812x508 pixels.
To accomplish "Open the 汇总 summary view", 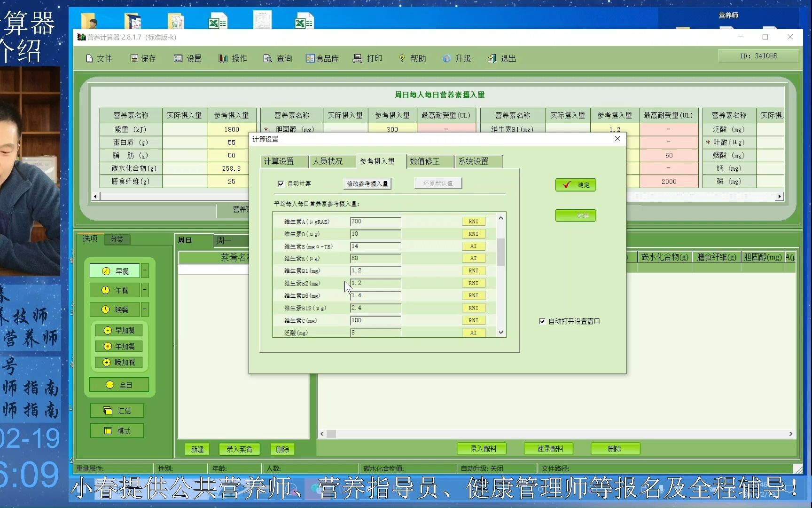I will click(x=117, y=411).
